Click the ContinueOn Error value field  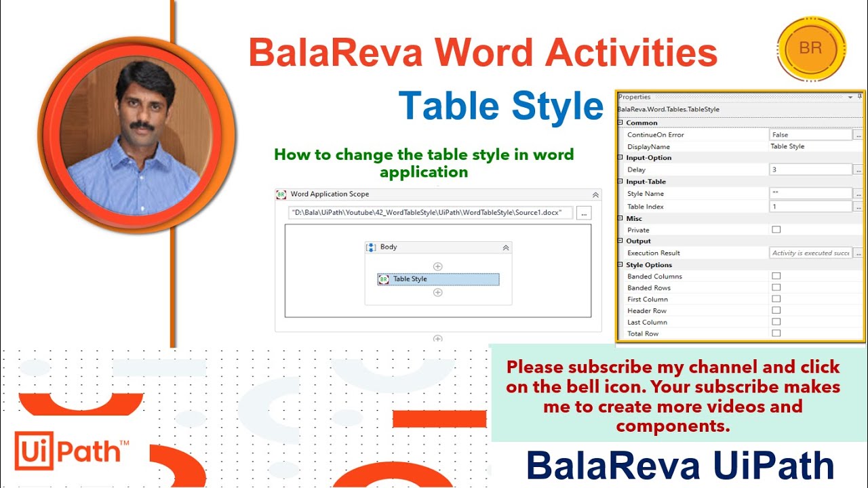click(x=811, y=135)
